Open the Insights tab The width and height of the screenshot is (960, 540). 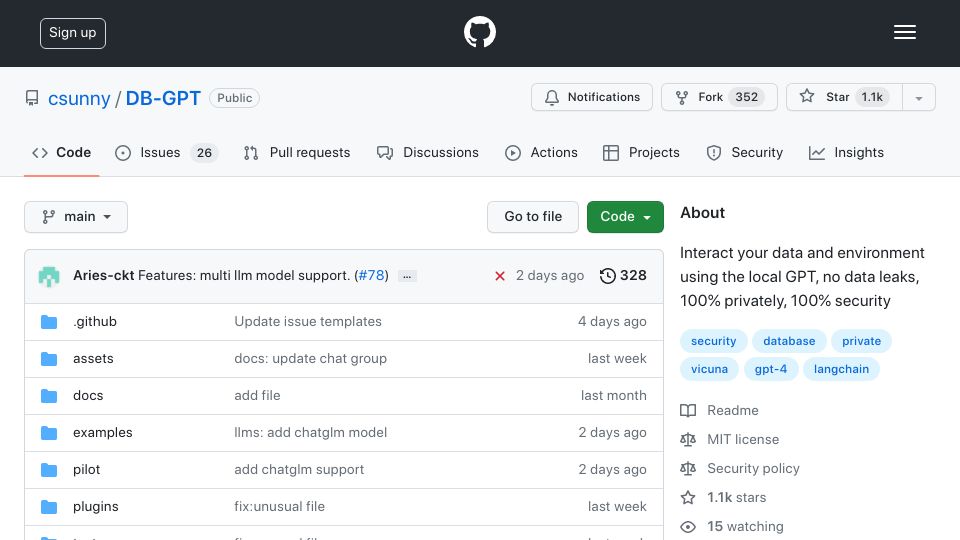(846, 152)
